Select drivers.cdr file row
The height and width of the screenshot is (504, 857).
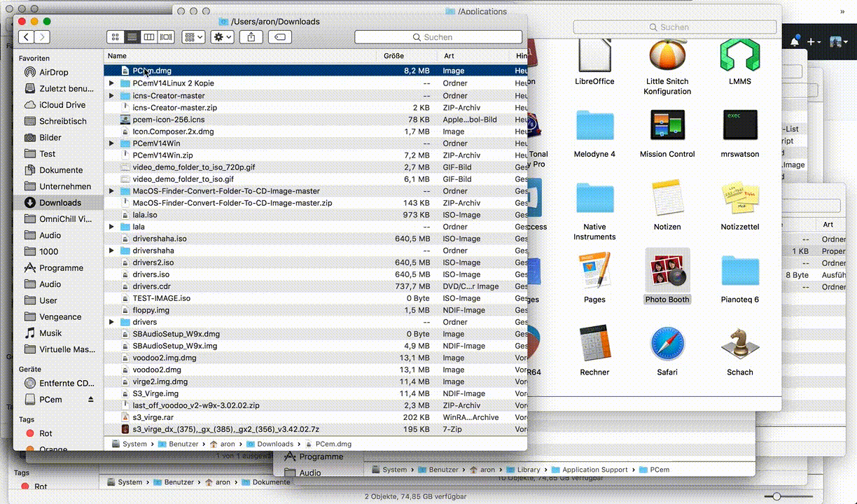[315, 286]
